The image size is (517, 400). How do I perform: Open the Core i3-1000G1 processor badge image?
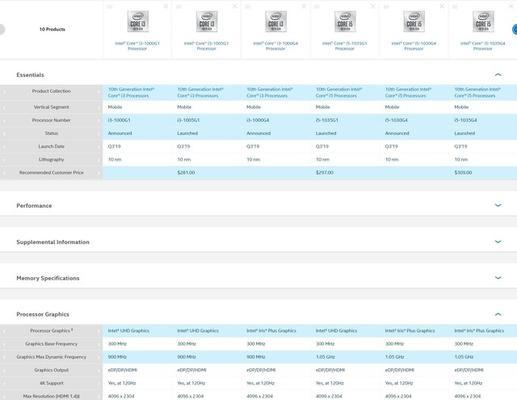click(x=138, y=21)
